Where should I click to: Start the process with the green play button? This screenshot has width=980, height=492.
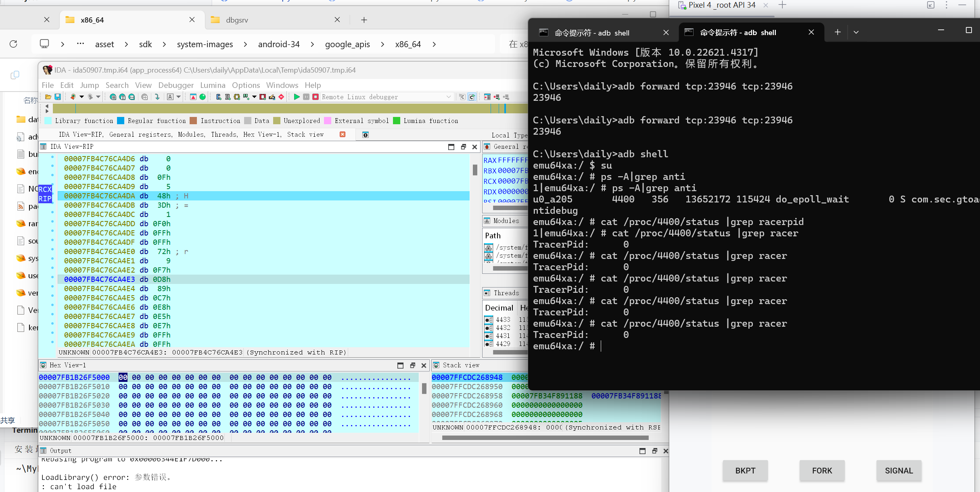click(297, 97)
